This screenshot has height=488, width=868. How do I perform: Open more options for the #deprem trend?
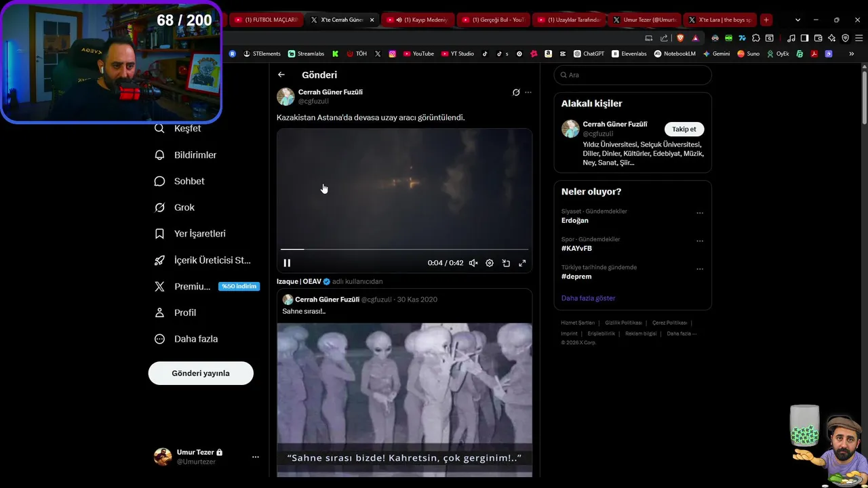700,269
